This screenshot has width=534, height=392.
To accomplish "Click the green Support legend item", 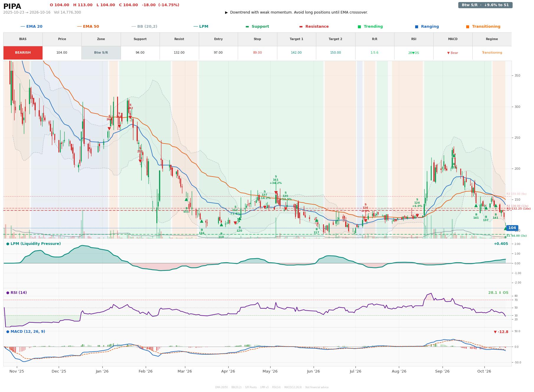I will (257, 27).
